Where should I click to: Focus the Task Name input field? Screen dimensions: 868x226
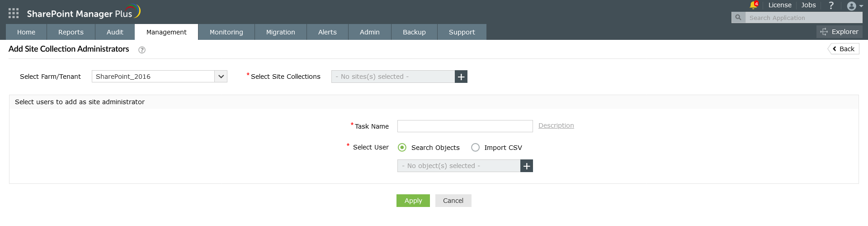click(465, 126)
